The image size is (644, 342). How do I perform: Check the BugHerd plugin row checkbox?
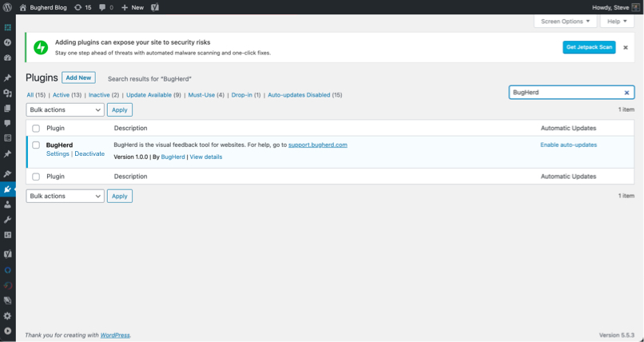click(36, 145)
